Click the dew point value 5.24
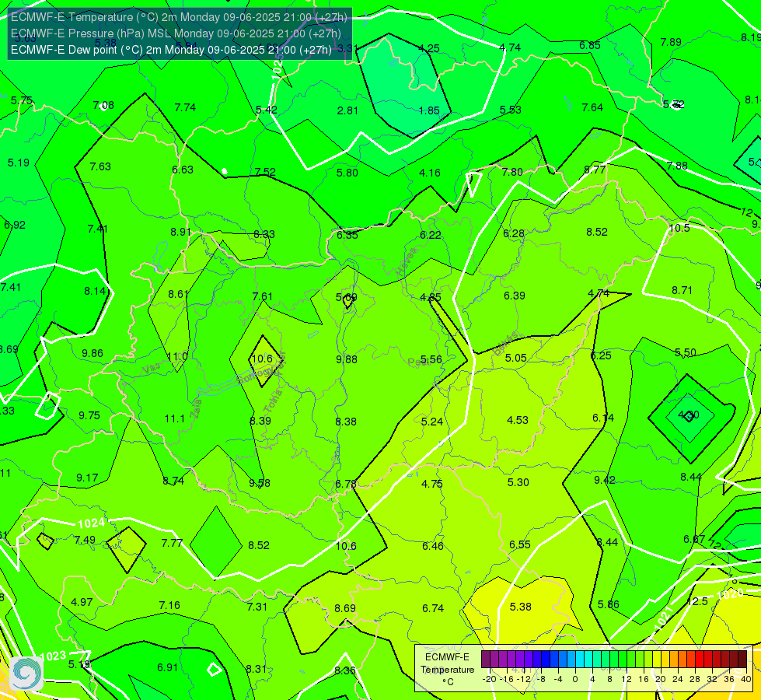The image size is (761, 700). 432,422
